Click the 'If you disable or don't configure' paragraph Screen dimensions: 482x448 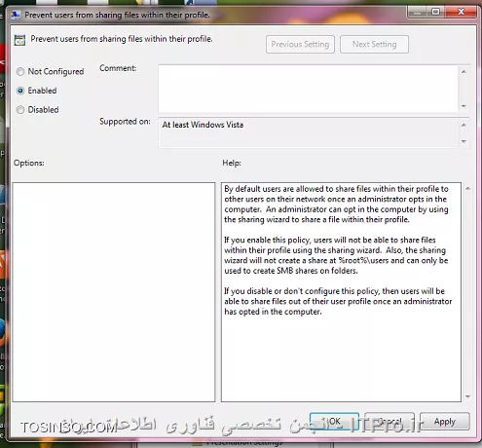coord(338,301)
